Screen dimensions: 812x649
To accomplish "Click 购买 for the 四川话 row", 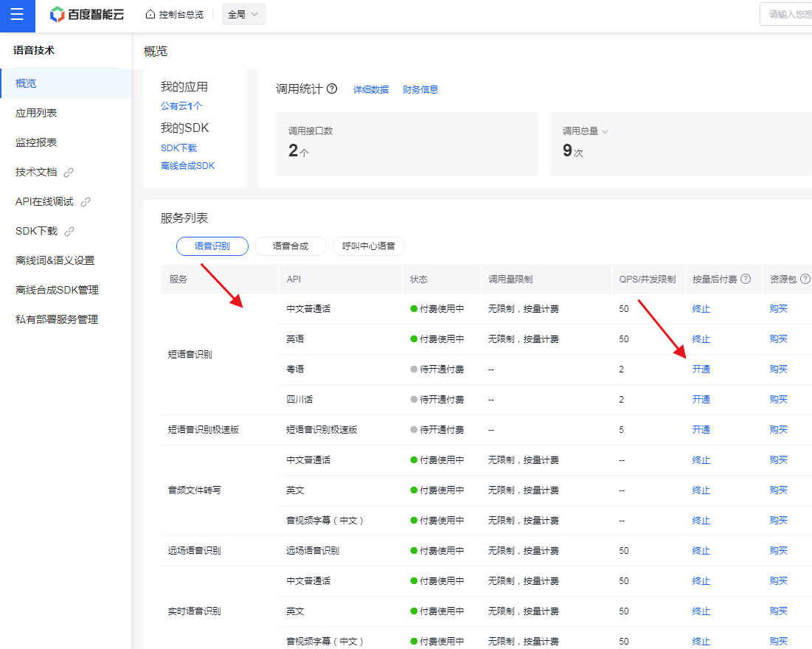I will [778, 399].
